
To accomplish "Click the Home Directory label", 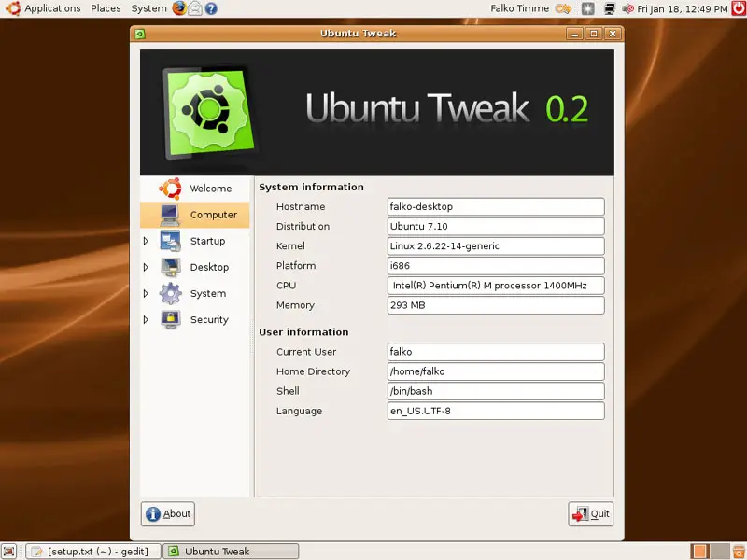I will click(x=313, y=371).
